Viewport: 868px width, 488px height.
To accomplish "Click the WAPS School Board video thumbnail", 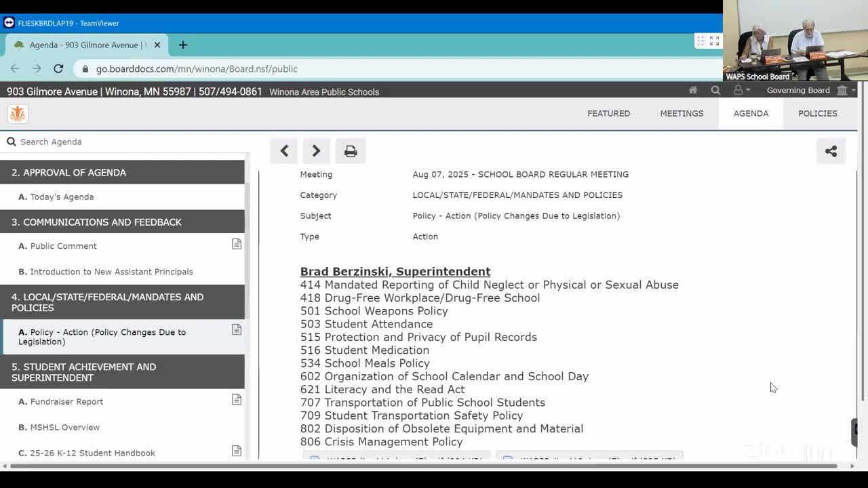I will tap(795, 41).
